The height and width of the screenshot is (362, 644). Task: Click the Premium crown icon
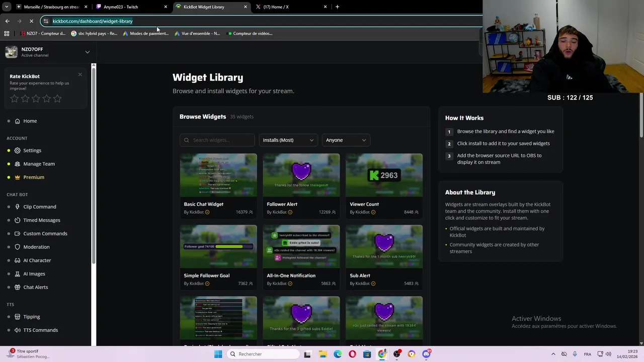(x=18, y=177)
